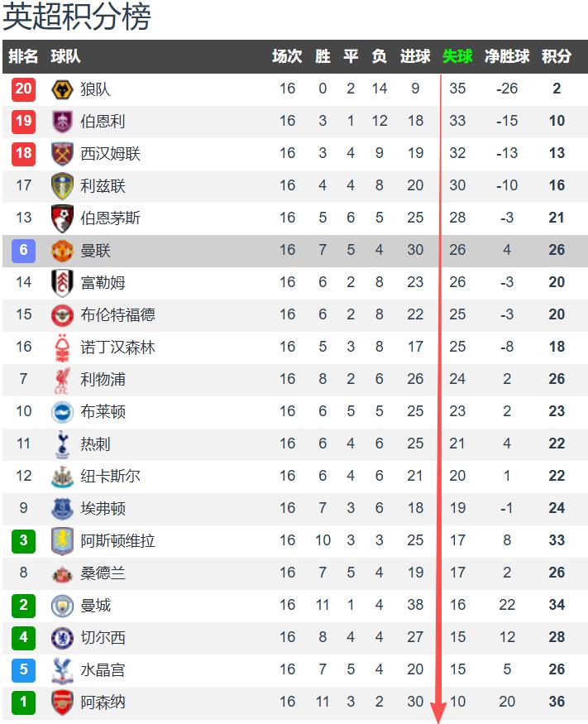Sort by 净胜球 column header
This screenshot has width=588, height=724.
pos(507,56)
